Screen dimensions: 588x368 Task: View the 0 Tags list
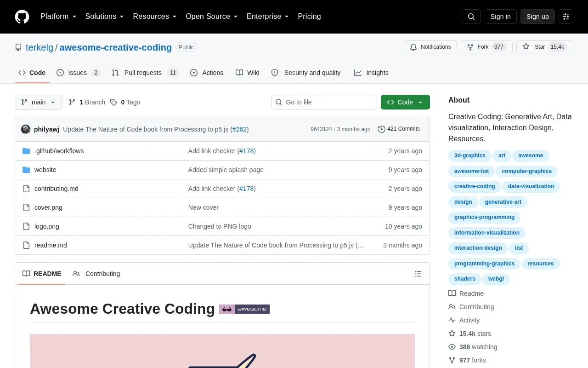click(125, 102)
